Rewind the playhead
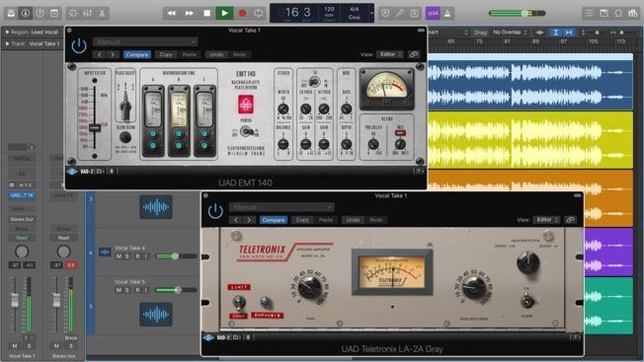Viewport: 644px width, 362px height. point(171,13)
